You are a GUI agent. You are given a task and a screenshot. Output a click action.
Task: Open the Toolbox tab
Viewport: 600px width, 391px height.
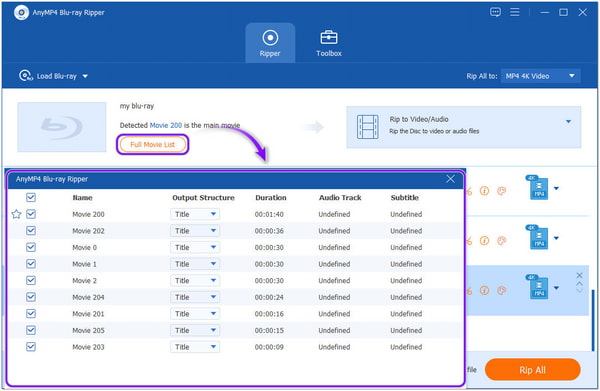tap(329, 43)
